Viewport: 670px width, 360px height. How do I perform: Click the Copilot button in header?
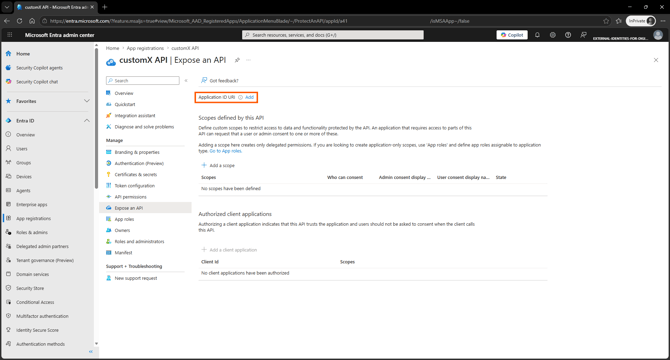[512, 35]
